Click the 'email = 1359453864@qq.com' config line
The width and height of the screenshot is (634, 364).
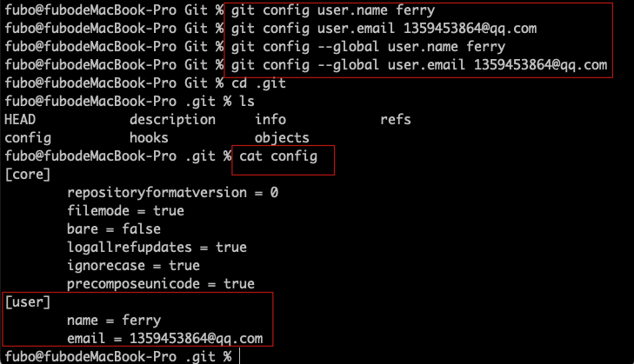[x=164, y=338]
